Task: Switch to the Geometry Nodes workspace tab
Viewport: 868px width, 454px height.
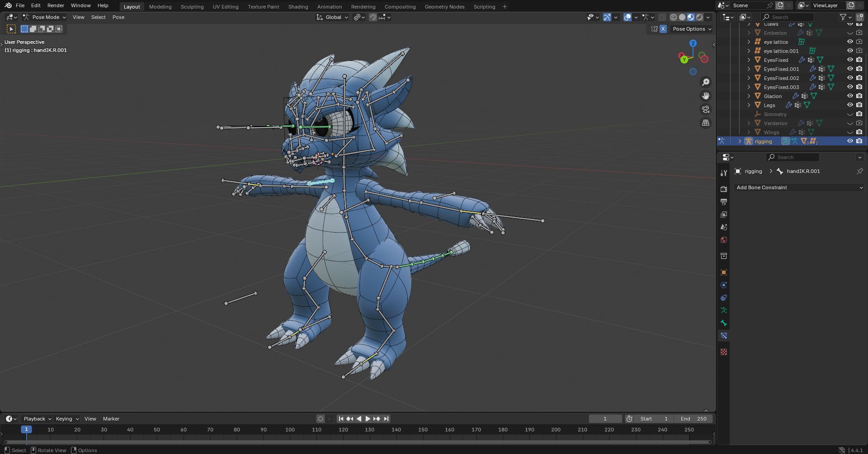Action: click(444, 7)
